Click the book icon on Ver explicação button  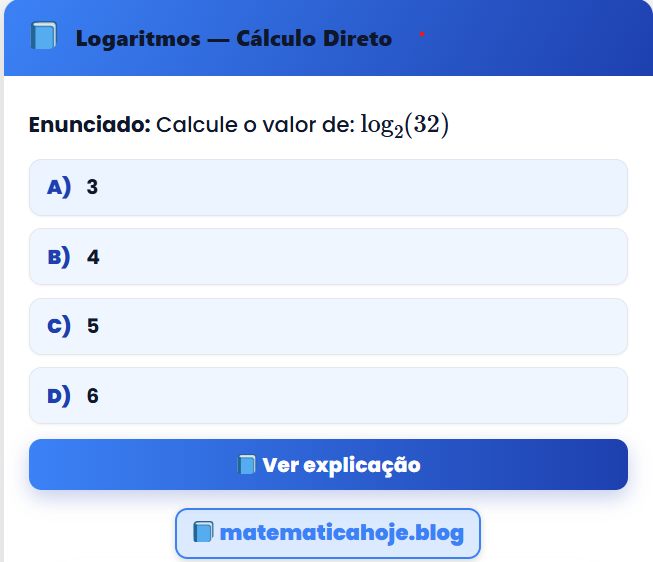(x=247, y=465)
